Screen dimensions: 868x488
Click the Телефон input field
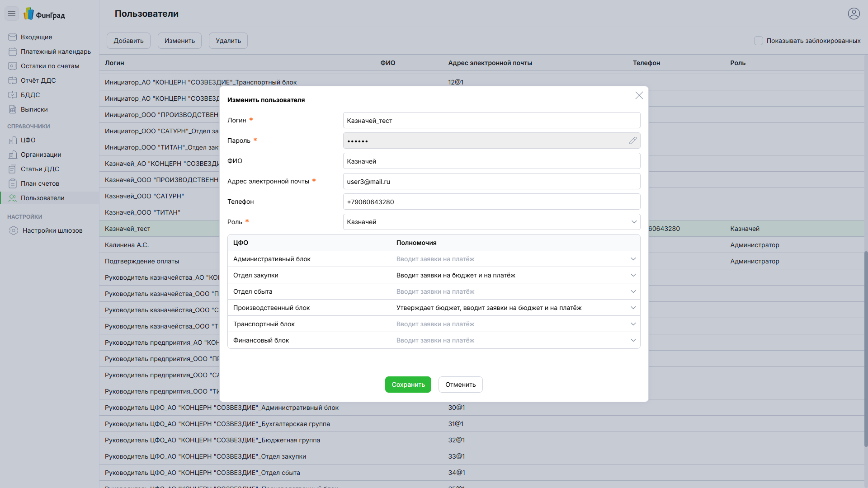point(491,202)
